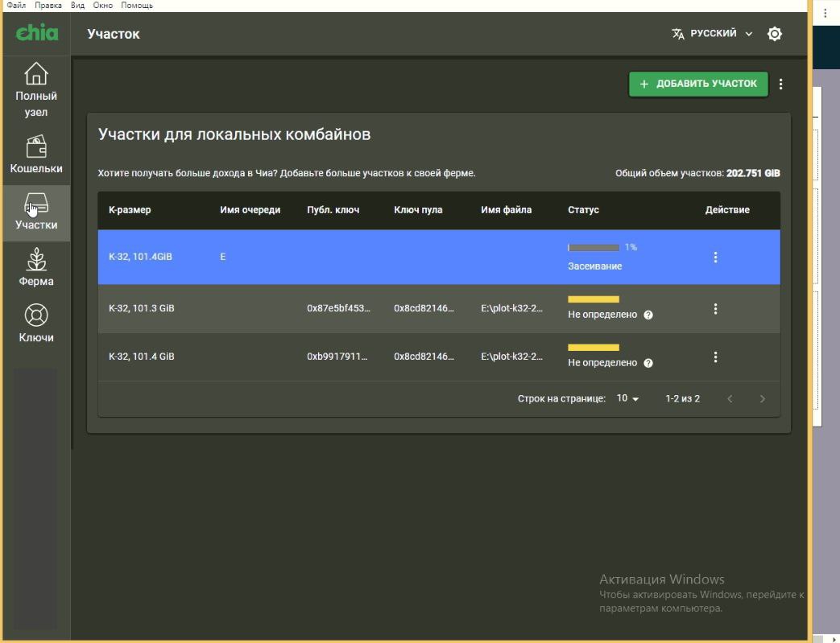Open actions menu for 0xb9917911 plot row
The width and height of the screenshot is (840, 643).
(715, 357)
